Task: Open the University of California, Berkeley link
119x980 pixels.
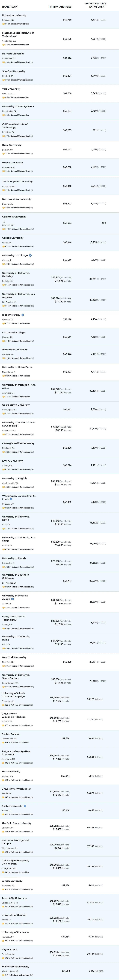Action: click(x=16, y=275)
